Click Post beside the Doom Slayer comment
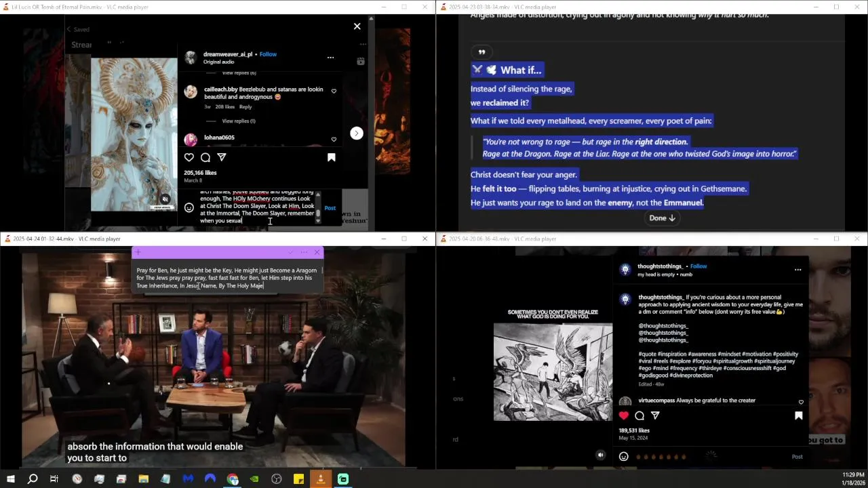 330,208
